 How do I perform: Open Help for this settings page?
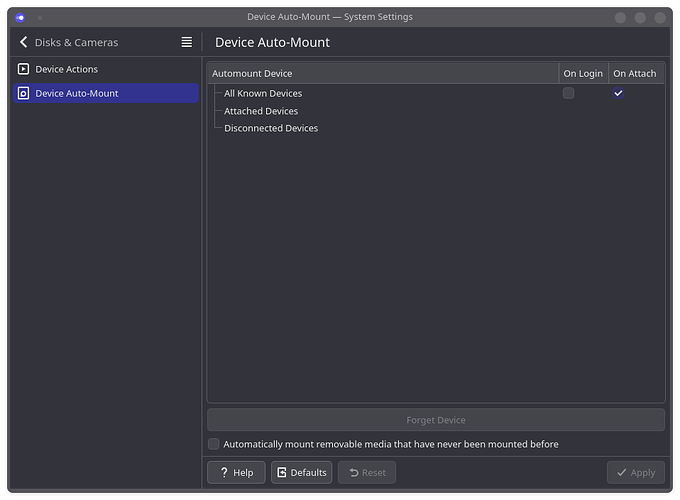click(x=236, y=472)
